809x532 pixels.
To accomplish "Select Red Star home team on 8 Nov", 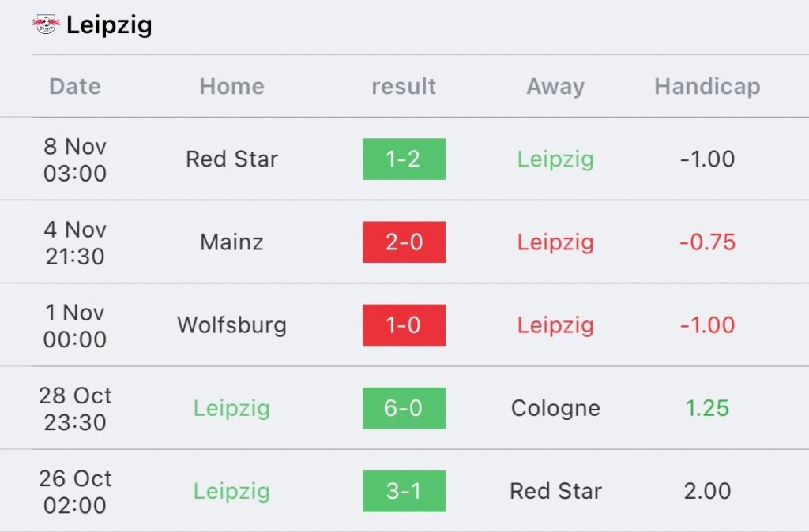I will pos(231,159).
